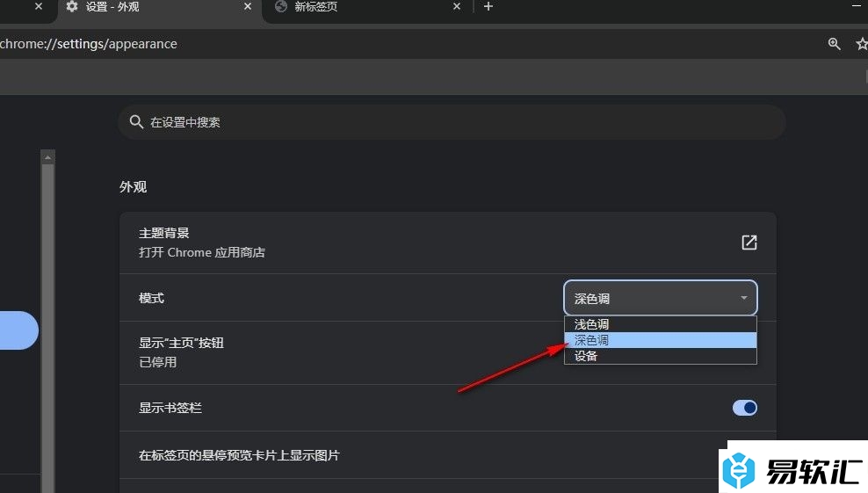Open the 主题背景 Chrome store row
Viewport: 868px width, 493px height.
click(448, 243)
